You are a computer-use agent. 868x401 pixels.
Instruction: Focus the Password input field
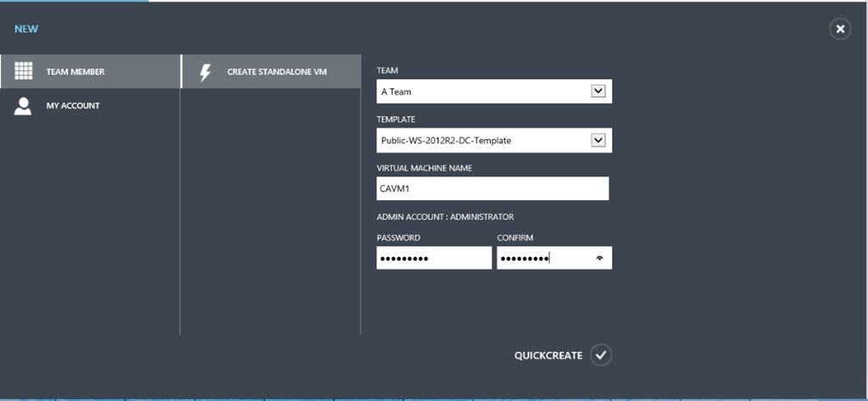pos(433,258)
